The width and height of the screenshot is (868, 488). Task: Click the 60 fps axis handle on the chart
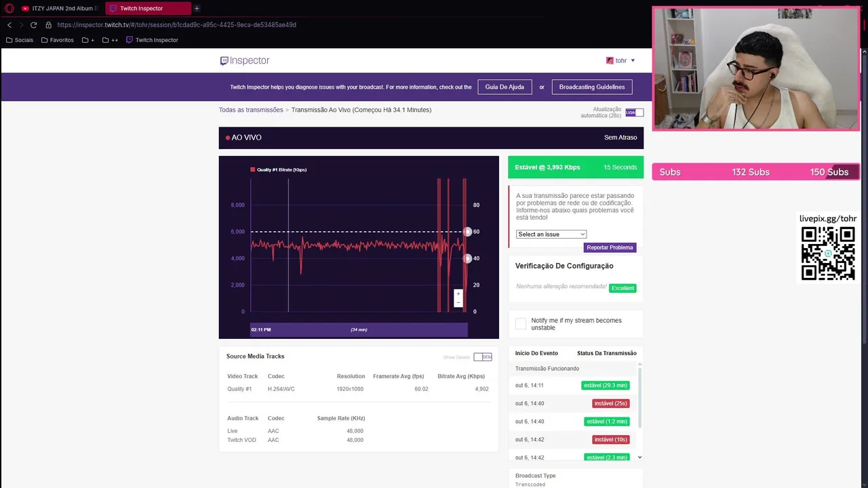click(x=467, y=232)
